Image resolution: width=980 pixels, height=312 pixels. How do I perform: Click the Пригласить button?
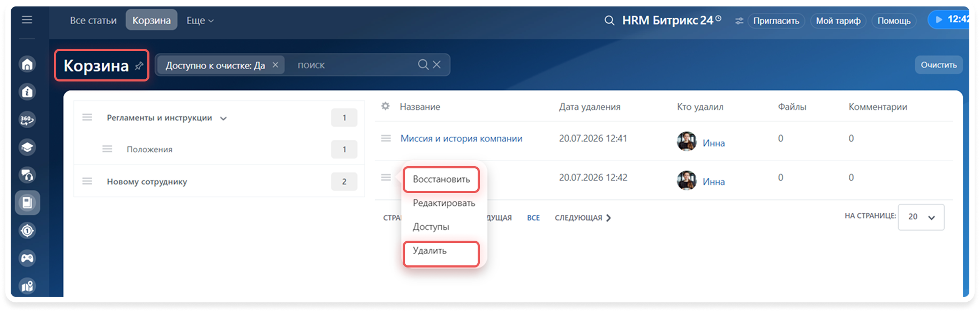776,21
